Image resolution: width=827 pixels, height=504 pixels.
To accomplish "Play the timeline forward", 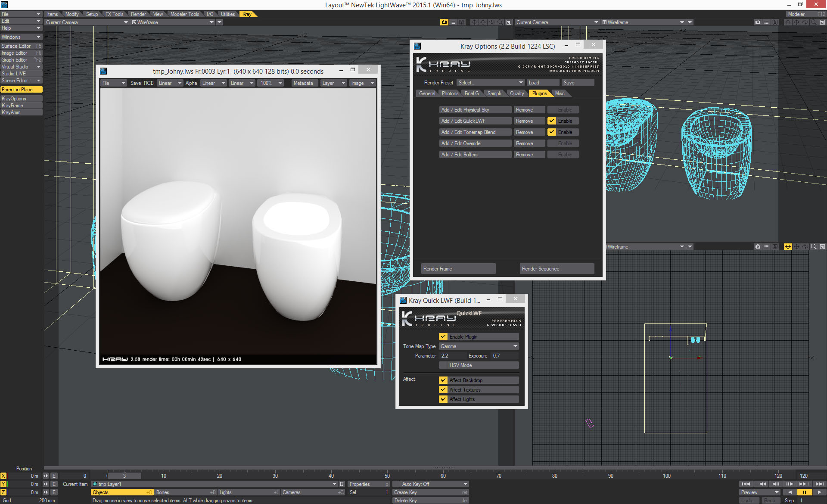I will [x=819, y=492].
